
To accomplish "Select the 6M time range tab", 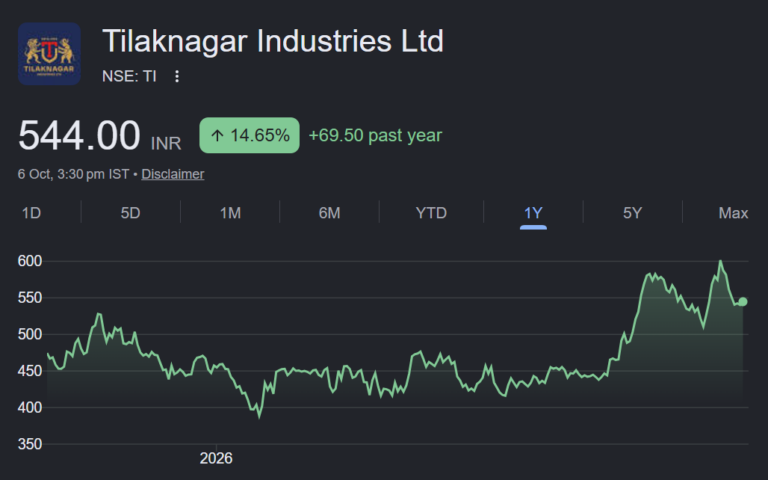I will [x=329, y=213].
